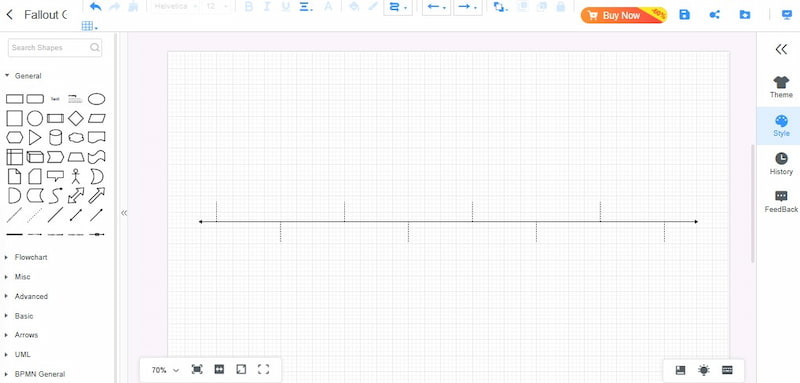Click the Undo arrow in the toolbar
800x383 pixels.
(95, 7)
